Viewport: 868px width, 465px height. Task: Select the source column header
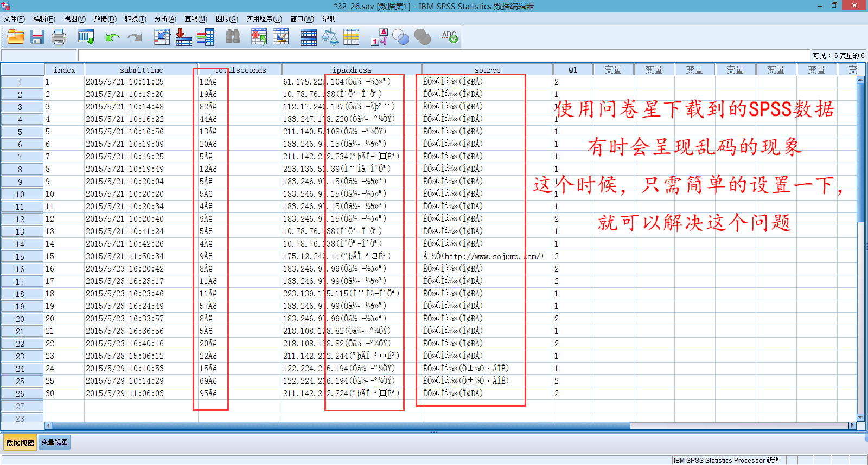pyautogui.click(x=487, y=69)
